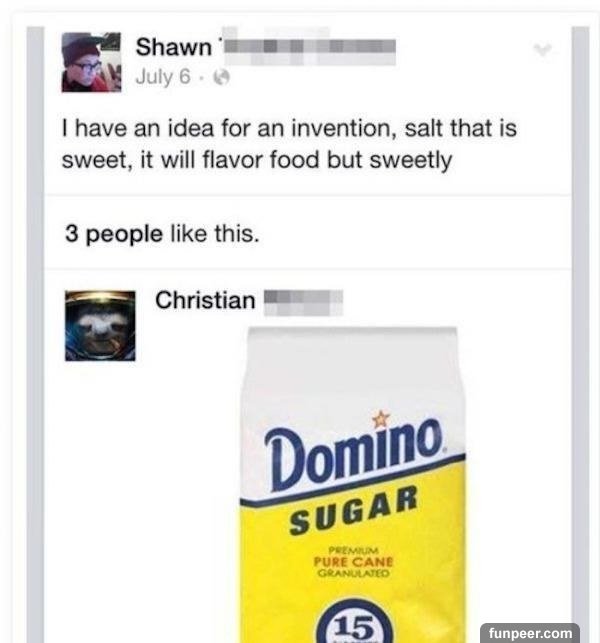The width and height of the screenshot is (600, 643).
Task: Click the name Shawn on the post
Action: 173,47
